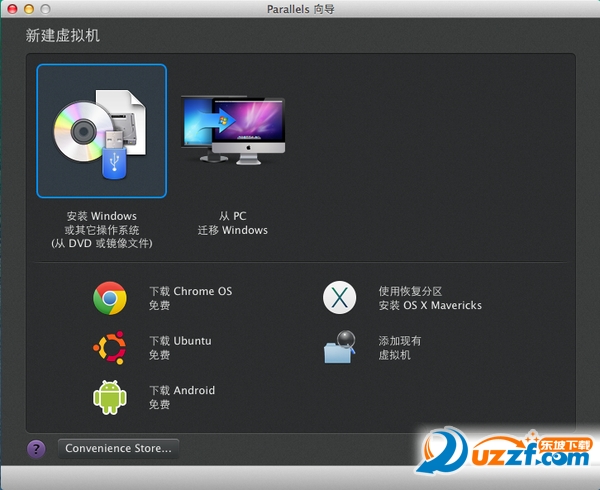This screenshot has height=490, width=600.
Task: Click the 'Parallels 向导' window title
Action: (300, 10)
